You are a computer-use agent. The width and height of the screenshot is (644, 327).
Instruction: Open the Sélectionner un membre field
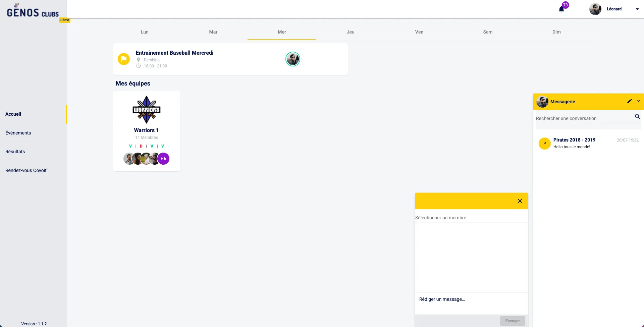coord(471,218)
